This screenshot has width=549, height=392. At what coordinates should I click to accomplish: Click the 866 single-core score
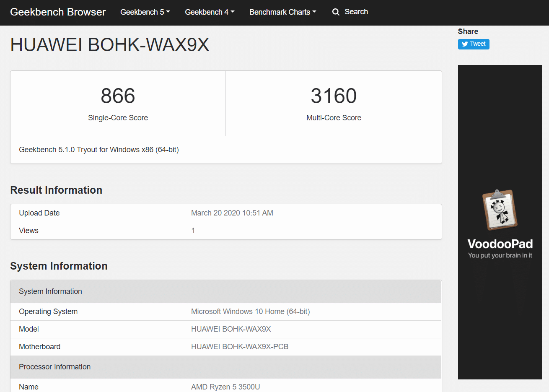(118, 96)
